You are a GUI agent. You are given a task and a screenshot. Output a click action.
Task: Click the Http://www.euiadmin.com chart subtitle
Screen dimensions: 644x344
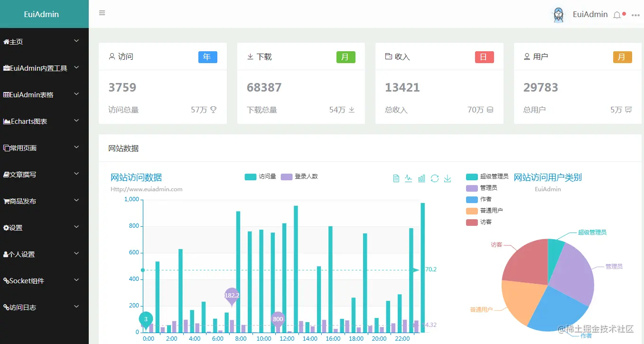[x=147, y=189]
